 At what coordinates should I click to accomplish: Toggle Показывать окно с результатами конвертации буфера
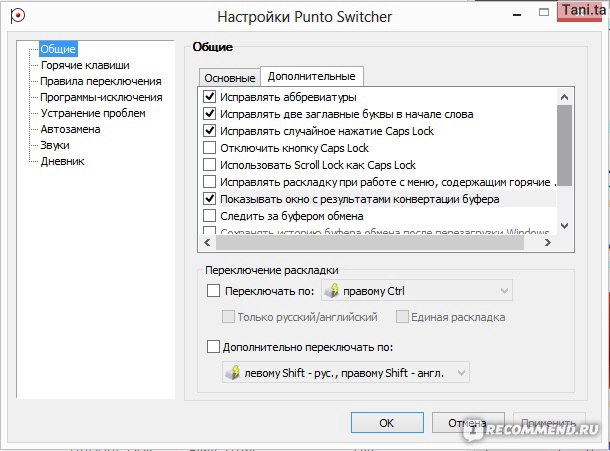coord(209,199)
